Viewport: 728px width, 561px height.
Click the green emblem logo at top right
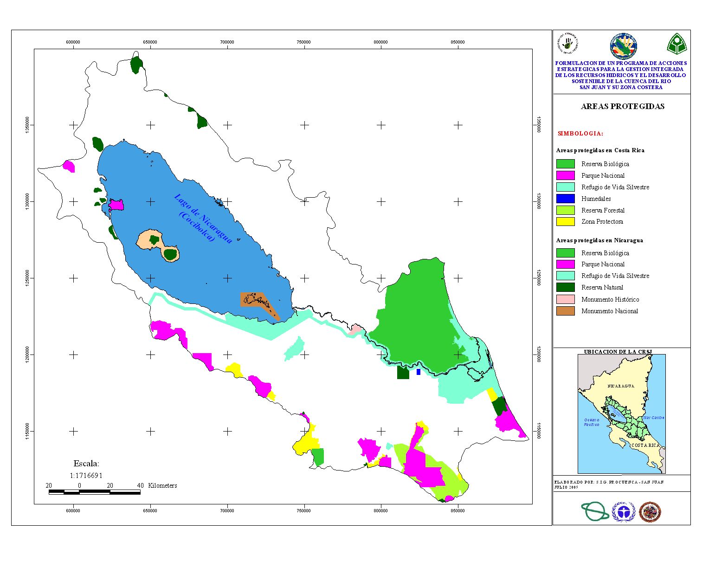tap(677, 44)
